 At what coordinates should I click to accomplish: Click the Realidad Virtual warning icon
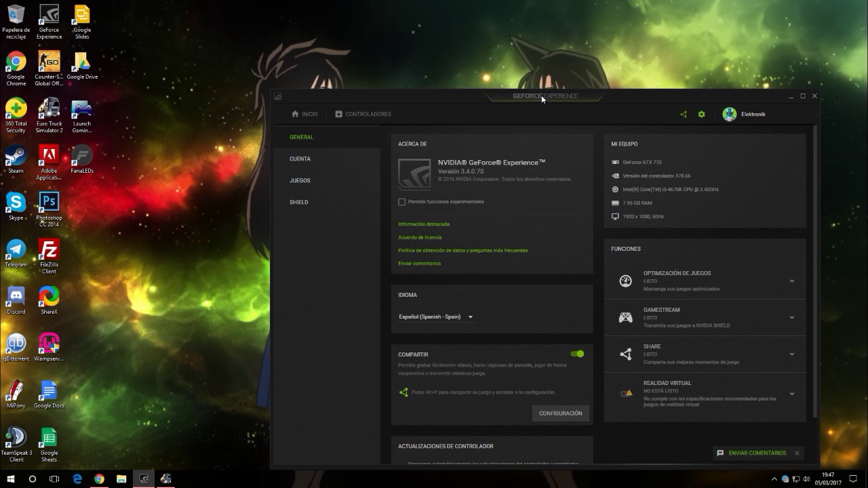click(627, 392)
